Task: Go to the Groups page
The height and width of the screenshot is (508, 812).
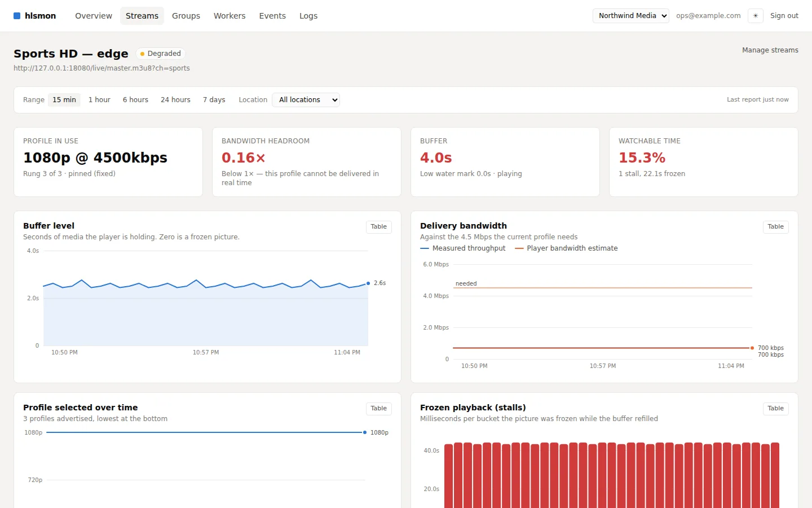Action: tap(186, 16)
